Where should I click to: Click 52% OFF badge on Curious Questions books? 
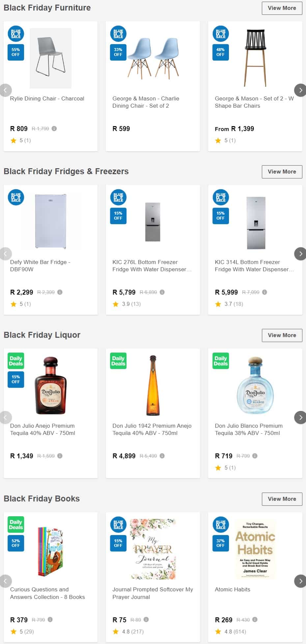(x=16, y=543)
